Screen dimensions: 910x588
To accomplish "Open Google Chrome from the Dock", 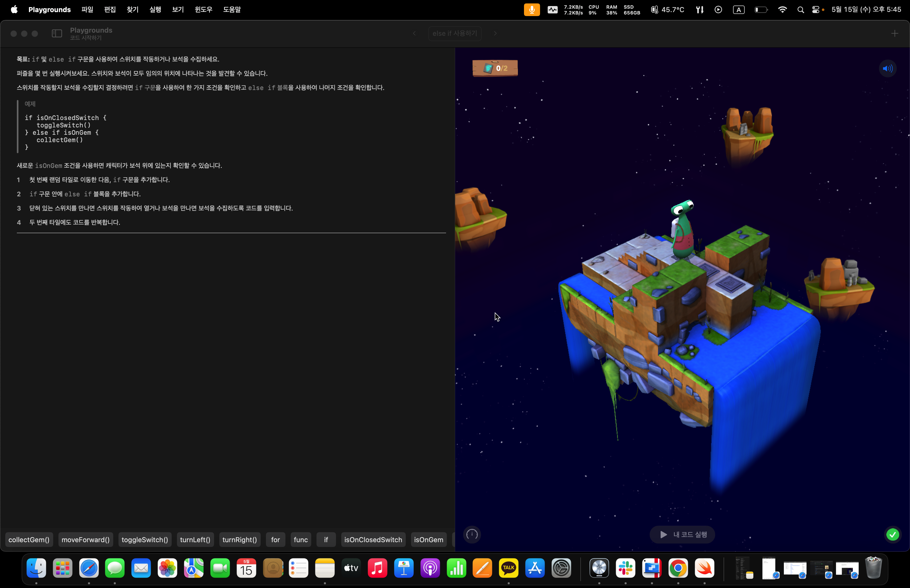I will pyautogui.click(x=678, y=568).
